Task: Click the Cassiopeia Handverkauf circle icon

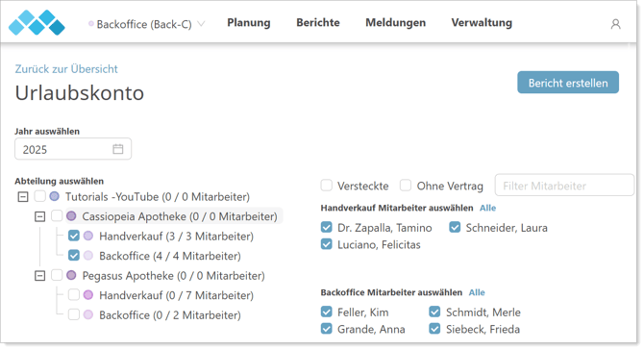Action: 87,236
